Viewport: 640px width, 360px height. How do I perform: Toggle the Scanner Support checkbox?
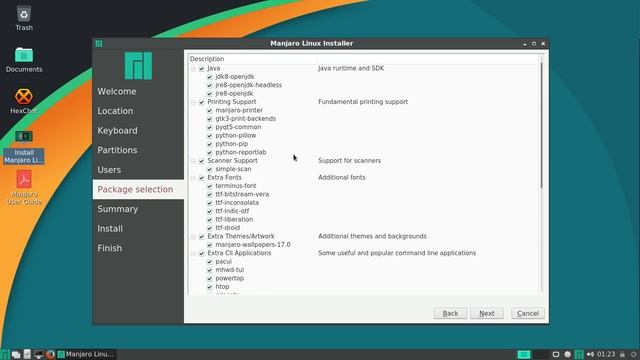[x=202, y=161]
